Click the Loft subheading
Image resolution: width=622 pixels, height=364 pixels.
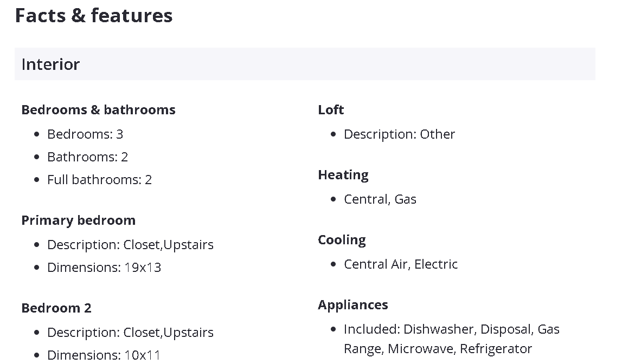coord(331,110)
